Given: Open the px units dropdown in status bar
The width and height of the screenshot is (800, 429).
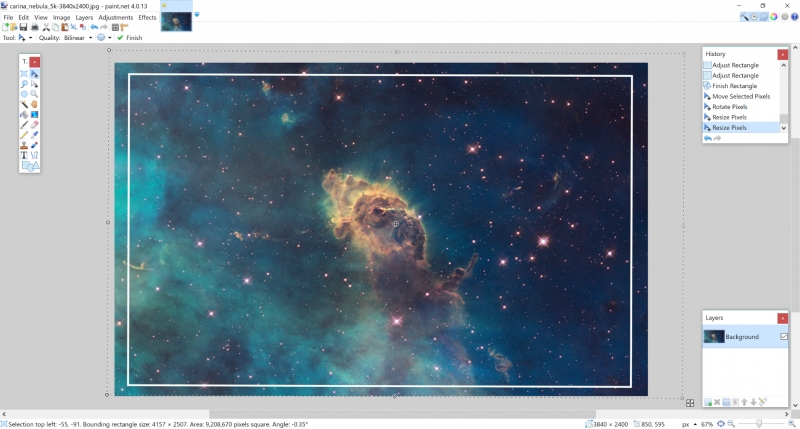Looking at the screenshot, I should coord(690,424).
